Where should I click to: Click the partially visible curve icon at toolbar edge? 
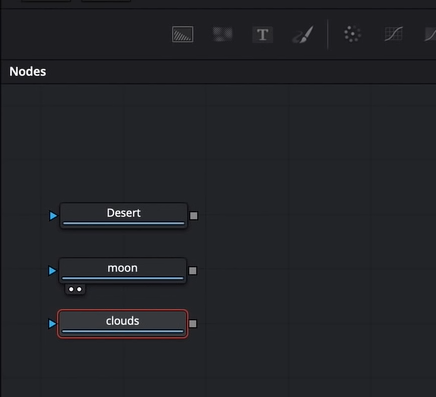tap(430, 34)
